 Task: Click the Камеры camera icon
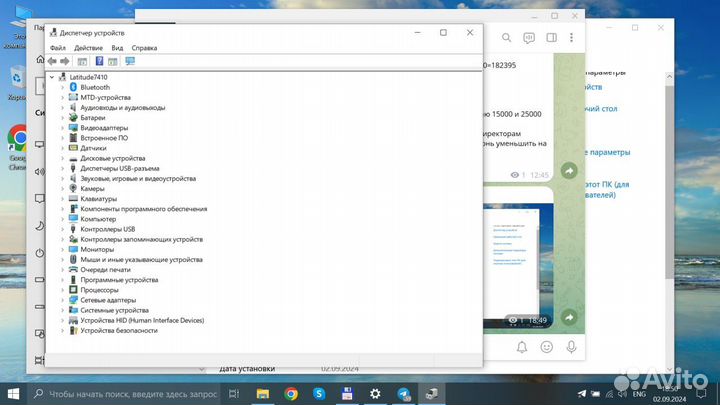pyautogui.click(x=73, y=188)
